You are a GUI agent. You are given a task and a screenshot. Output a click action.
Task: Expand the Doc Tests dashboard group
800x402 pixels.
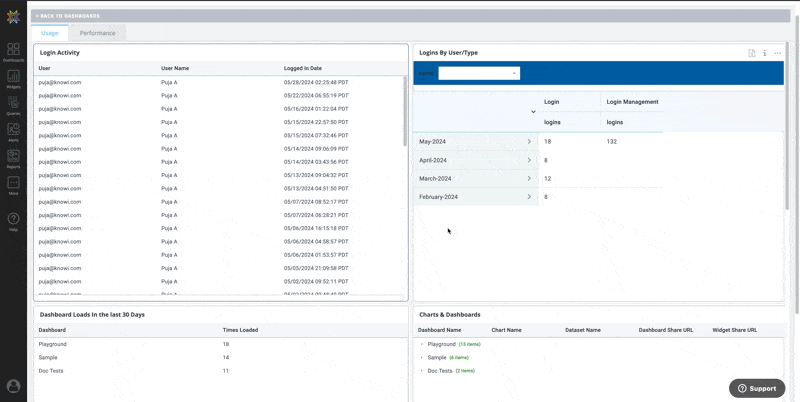point(422,371)
